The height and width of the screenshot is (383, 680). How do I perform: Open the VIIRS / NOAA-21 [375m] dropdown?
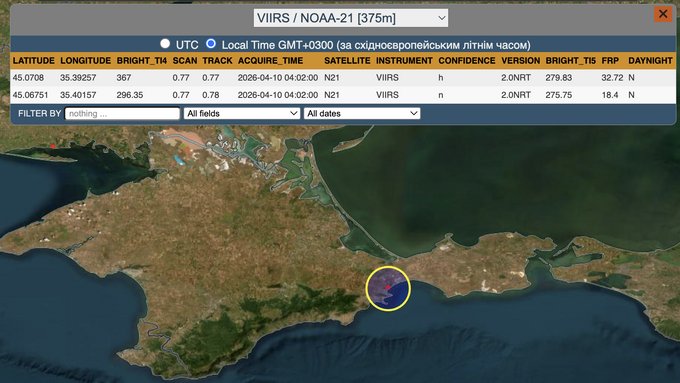pyautogui.click(x=351, y=18)
